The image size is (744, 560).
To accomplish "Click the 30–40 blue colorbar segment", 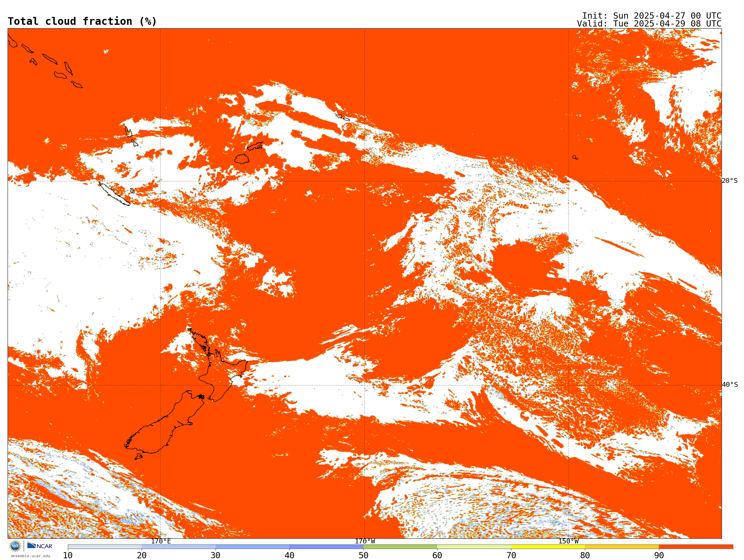I will click(x=252, y=547).
